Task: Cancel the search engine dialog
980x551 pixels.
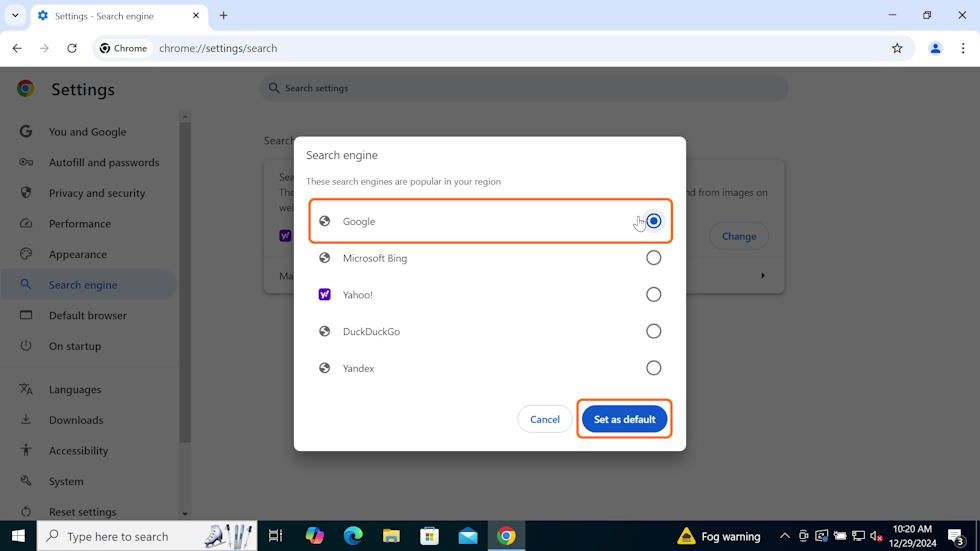Action: point(545,419)
